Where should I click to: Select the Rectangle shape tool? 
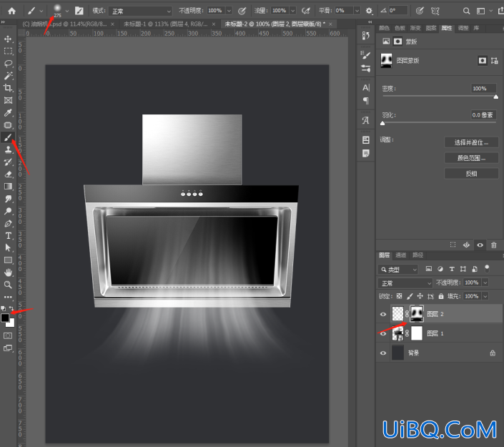[x=8, y=260]
